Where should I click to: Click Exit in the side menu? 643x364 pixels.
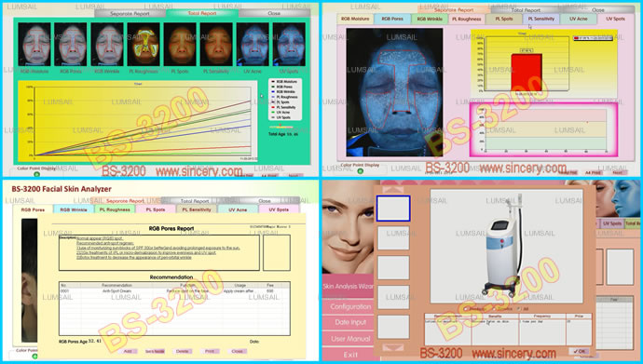tap(350, 355)
